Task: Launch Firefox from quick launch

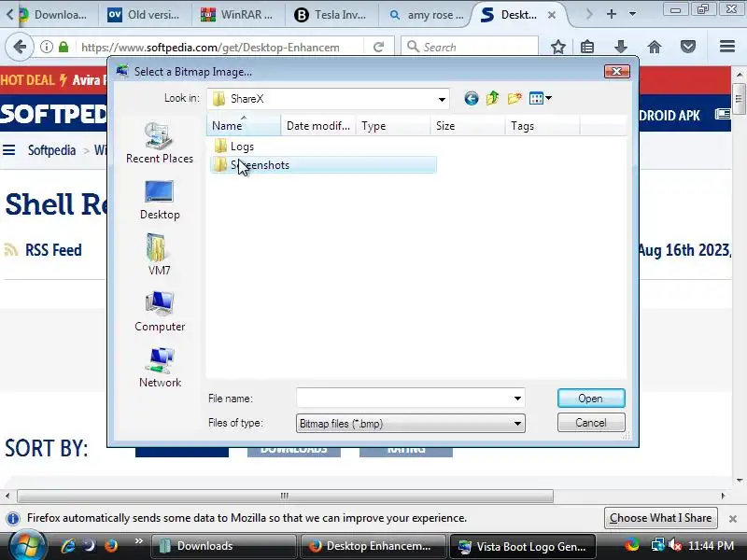Action: [x=111, y=545]
